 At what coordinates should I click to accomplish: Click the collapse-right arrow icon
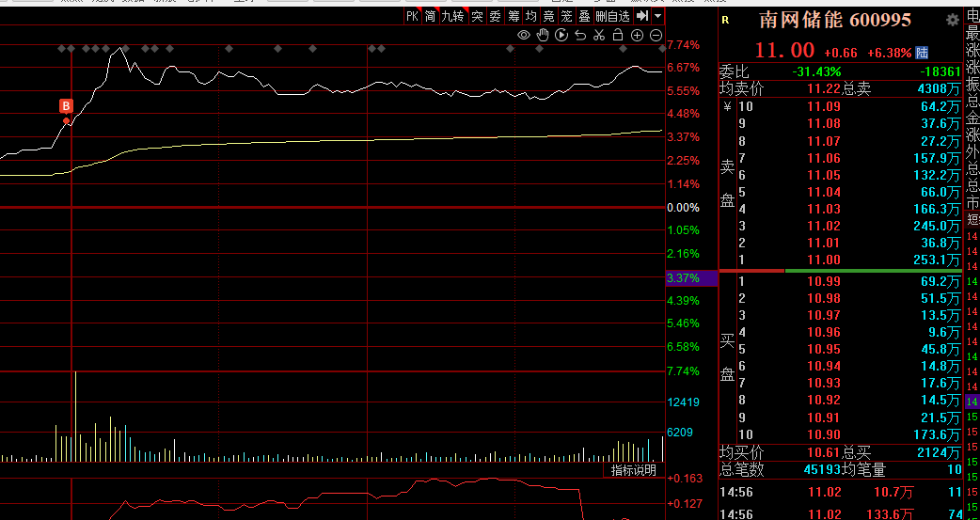pyautogui.click(x=641, y=16)
